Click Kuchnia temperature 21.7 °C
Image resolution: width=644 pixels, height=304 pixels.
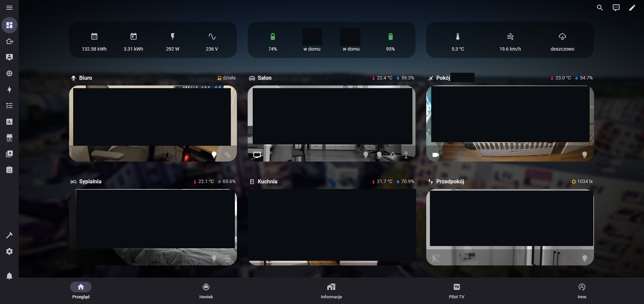coord(382,181)
